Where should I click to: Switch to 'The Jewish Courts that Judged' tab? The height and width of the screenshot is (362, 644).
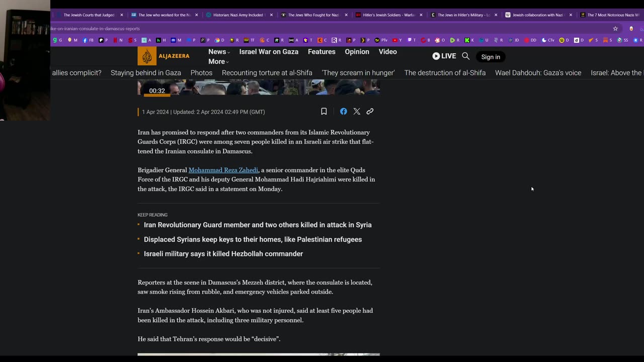pos(89,15)
